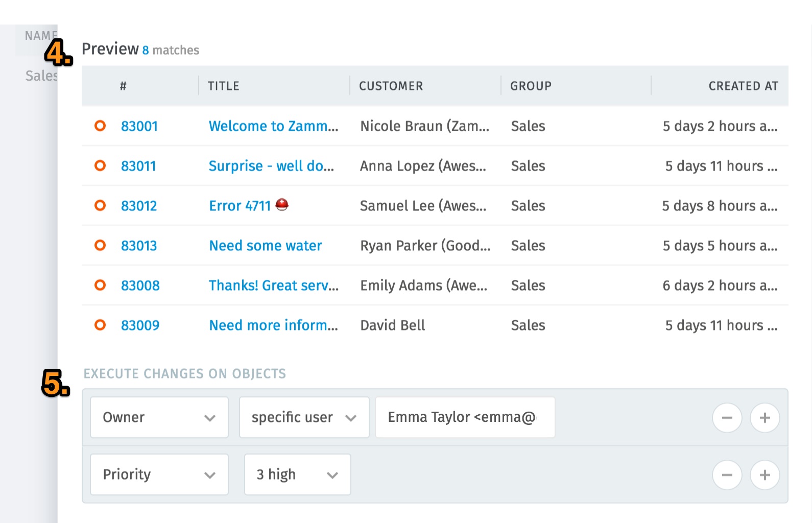Click open-state icon of ticket 83011
The height and width of the screenshot is (523, 812).
pyautogui.click(x=100, y=165)
